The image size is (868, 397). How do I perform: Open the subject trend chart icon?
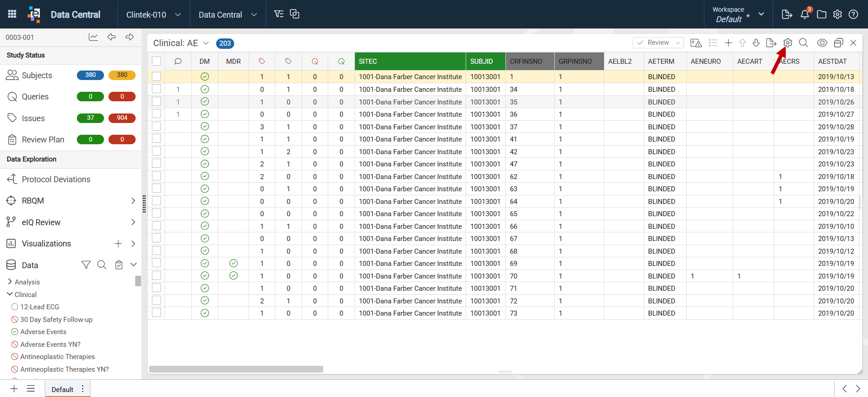tap(93, 37)
